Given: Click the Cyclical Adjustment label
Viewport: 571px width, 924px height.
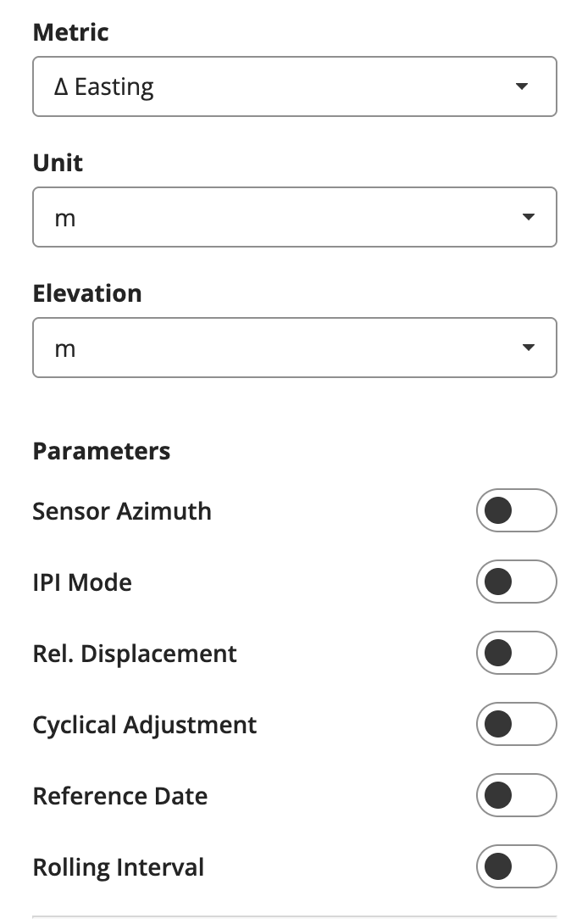Looking at the screenshot, I should [145, 725].
